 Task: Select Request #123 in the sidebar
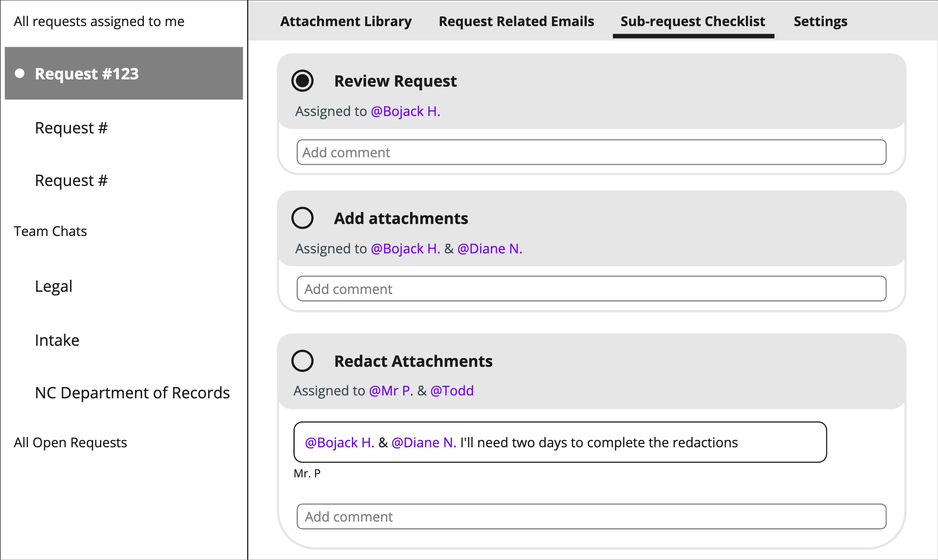(x=124, y=73)
